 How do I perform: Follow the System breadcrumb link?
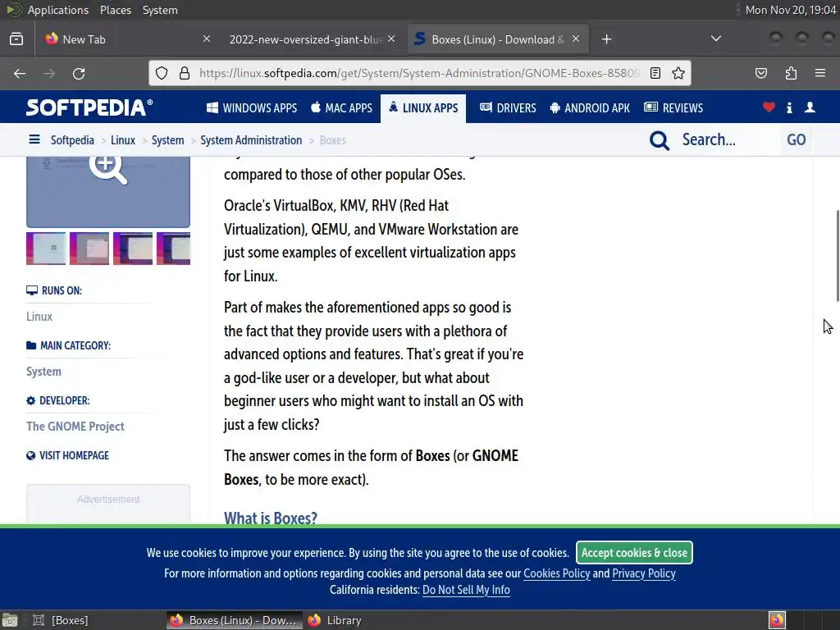(x=167, y=140)
